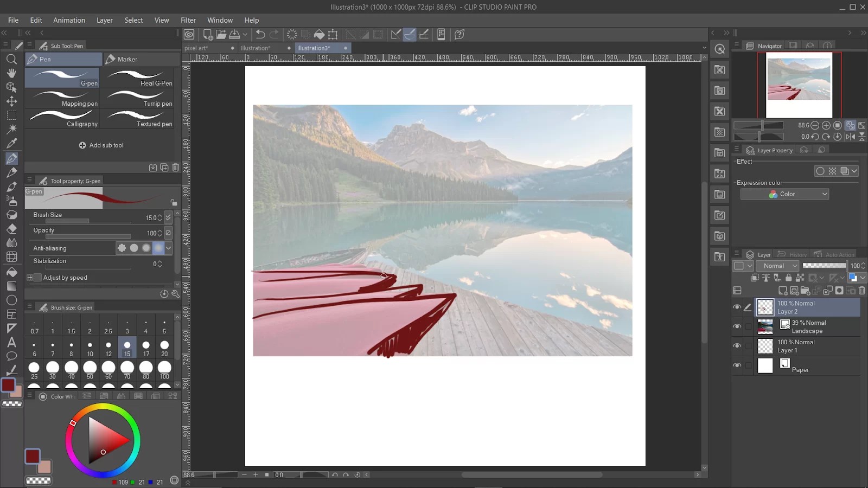Delete the selected sub tool with trash icon
Screen dimensions: 868x488
coord(175,168)
